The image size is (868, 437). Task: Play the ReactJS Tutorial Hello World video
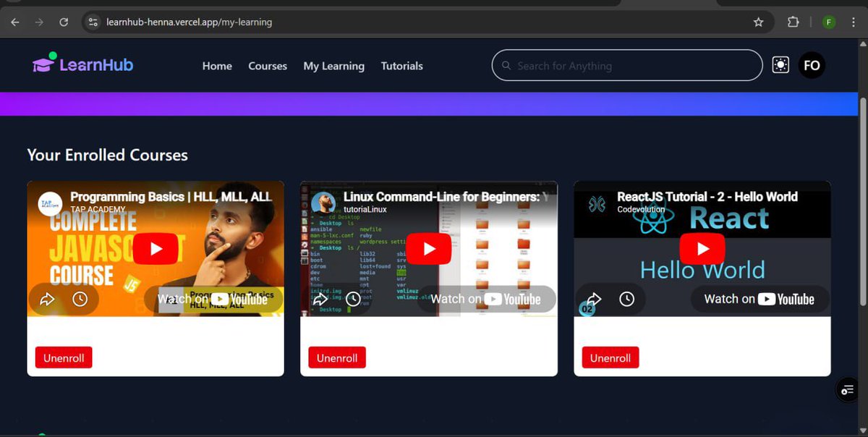click(x=702, y=249)
